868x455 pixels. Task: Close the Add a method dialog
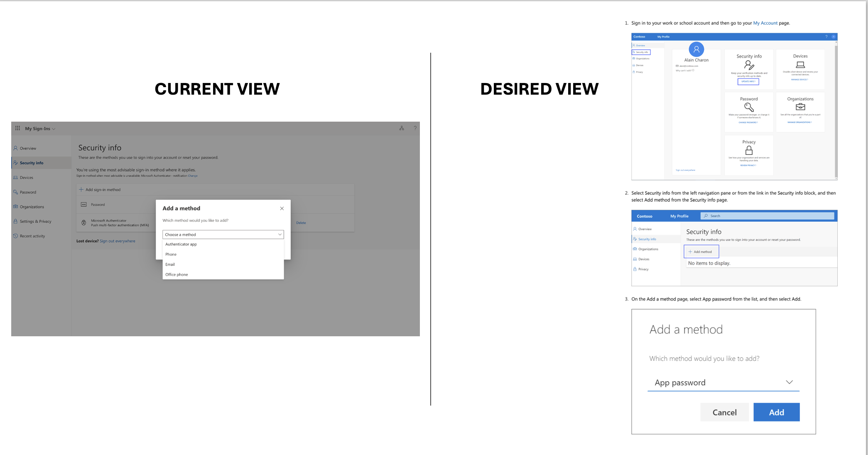coord(282,208)
